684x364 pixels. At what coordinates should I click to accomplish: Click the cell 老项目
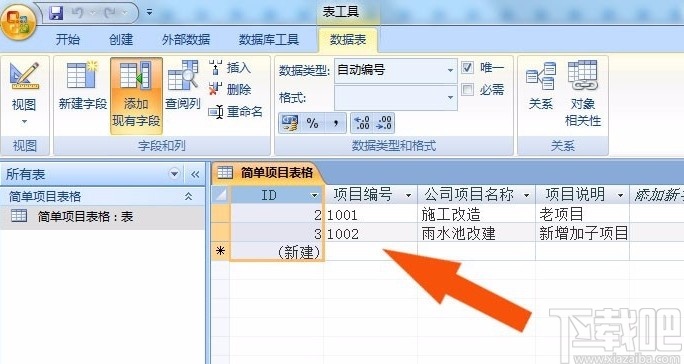[x=582, y=214]
